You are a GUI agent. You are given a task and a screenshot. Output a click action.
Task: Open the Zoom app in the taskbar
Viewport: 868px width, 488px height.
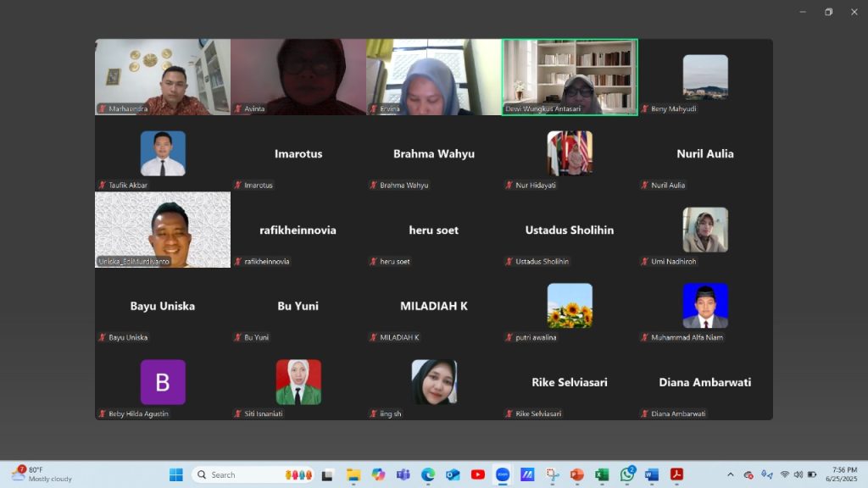point(502,474)
